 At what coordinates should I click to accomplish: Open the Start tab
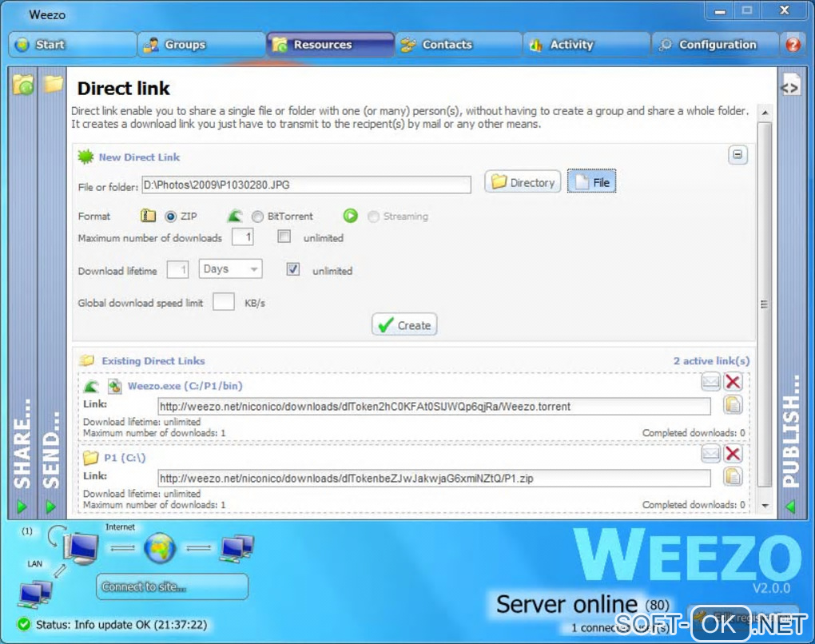(x=72, y=45)
